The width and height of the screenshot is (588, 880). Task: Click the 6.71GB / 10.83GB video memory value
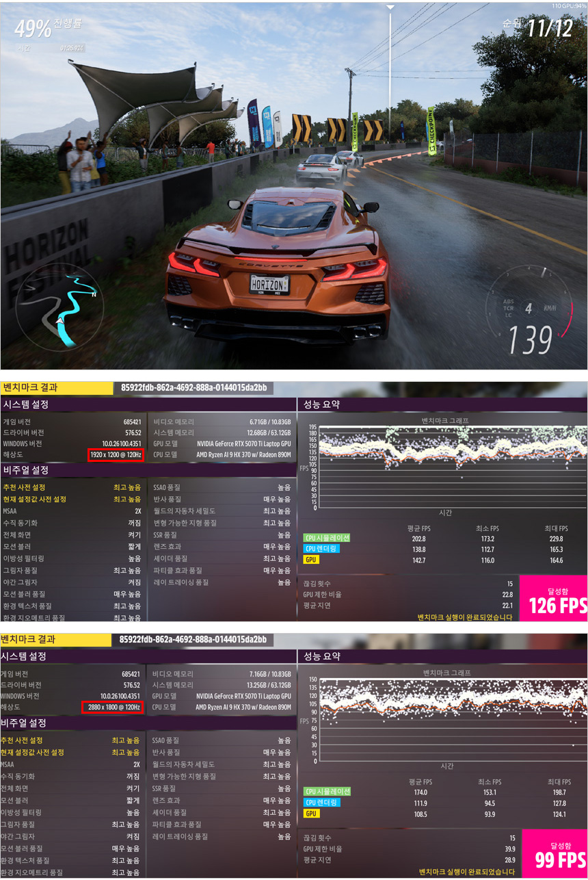pyautogui.click(x=270, y=422)
